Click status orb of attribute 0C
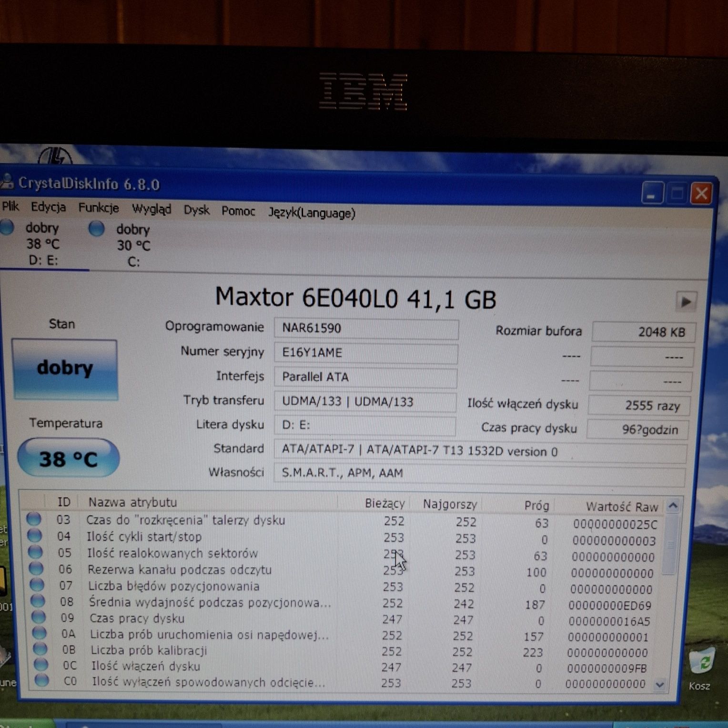 tap(41, 664)
